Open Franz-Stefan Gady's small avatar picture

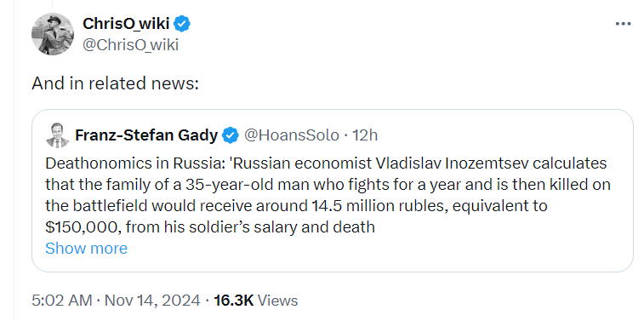point(58,135)
